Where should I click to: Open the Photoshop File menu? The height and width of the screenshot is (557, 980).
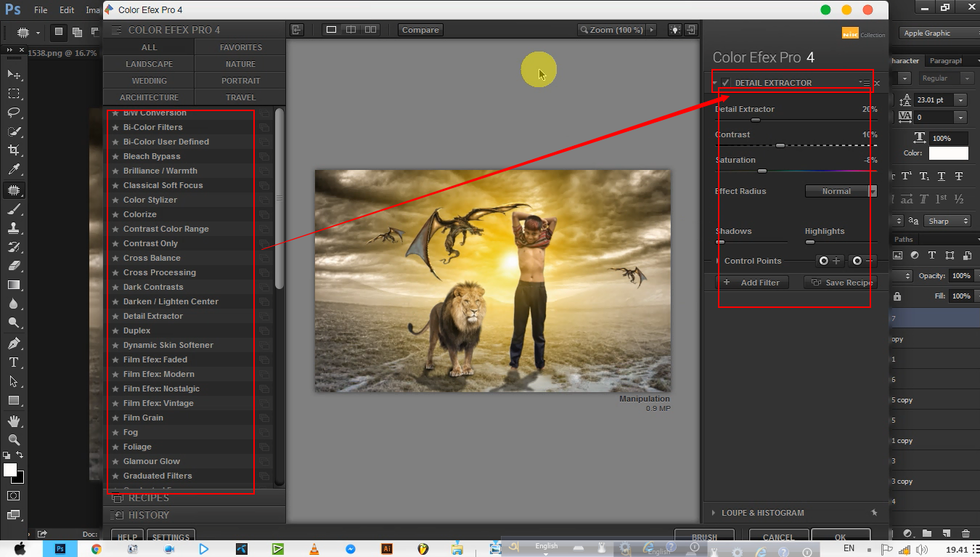[x=41, y=10]
